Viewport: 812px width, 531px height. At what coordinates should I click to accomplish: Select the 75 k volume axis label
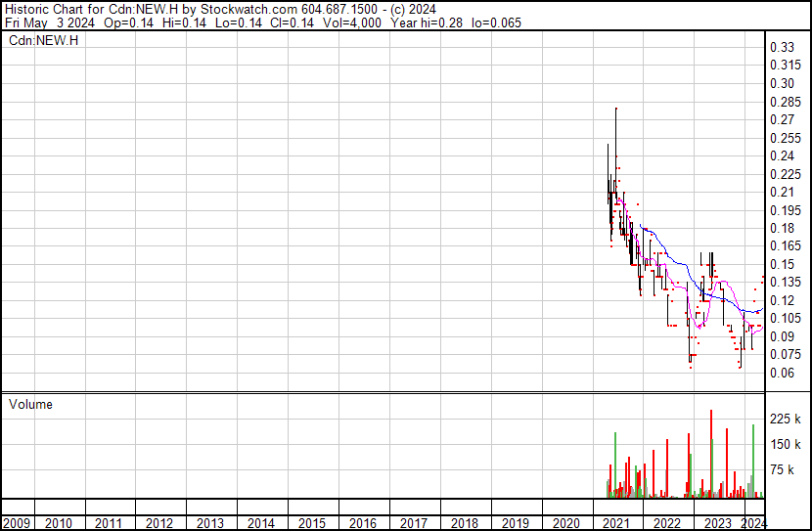[782, 469]
